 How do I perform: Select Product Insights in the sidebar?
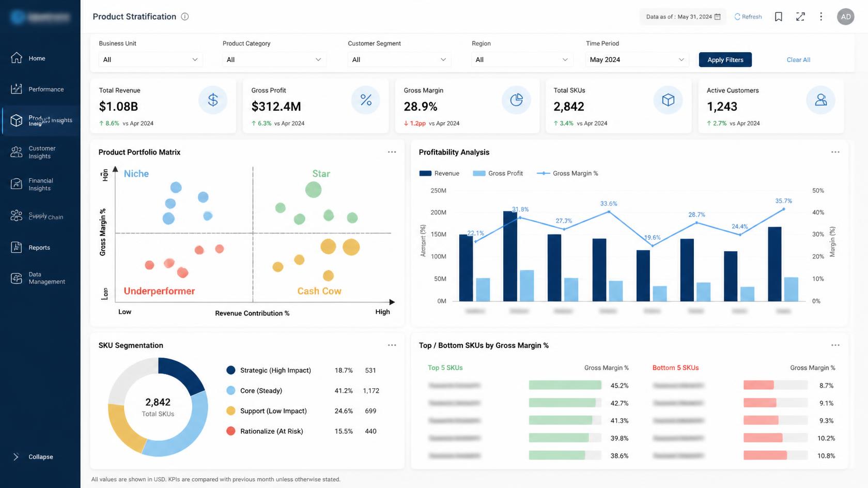coord(41,120)
